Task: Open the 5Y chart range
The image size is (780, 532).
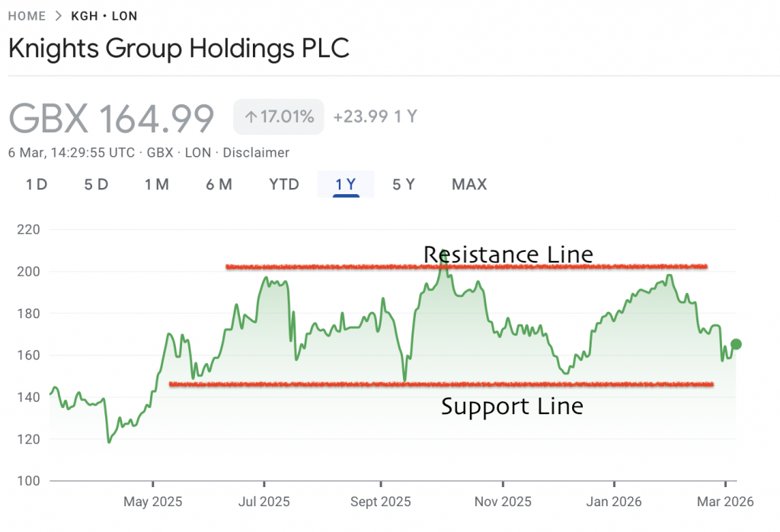Action: [x=404, y=184]
